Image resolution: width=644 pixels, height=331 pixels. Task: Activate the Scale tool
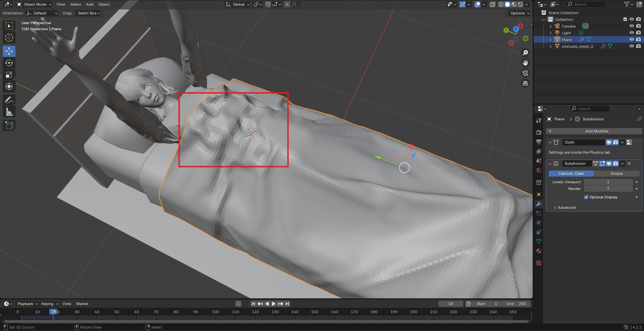click(x=9, y=75)
